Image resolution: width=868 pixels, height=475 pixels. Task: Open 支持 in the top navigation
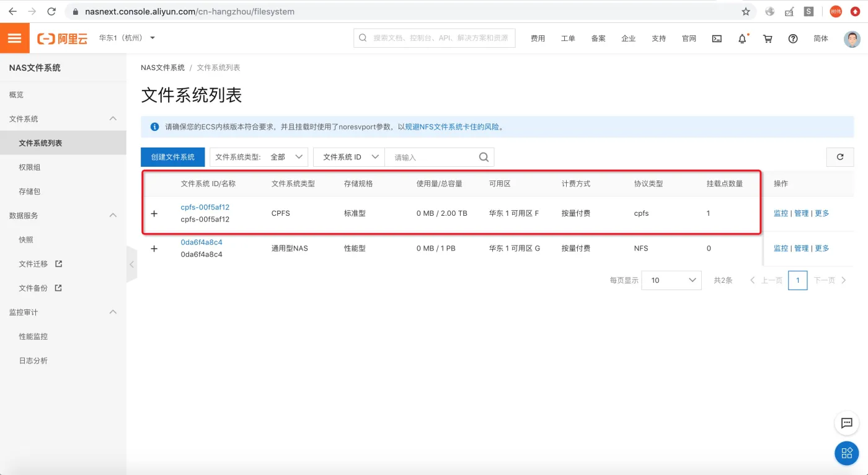pos(658,38)
